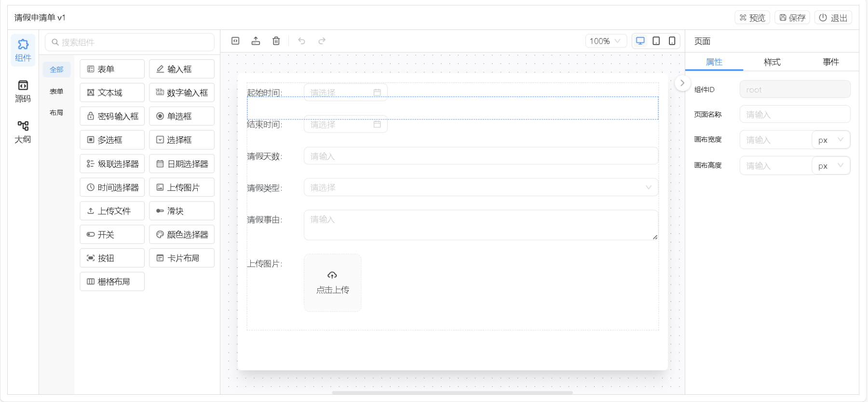The image size is (868, 402).
Task: Click the redo arrow icon
Action: 322,41
